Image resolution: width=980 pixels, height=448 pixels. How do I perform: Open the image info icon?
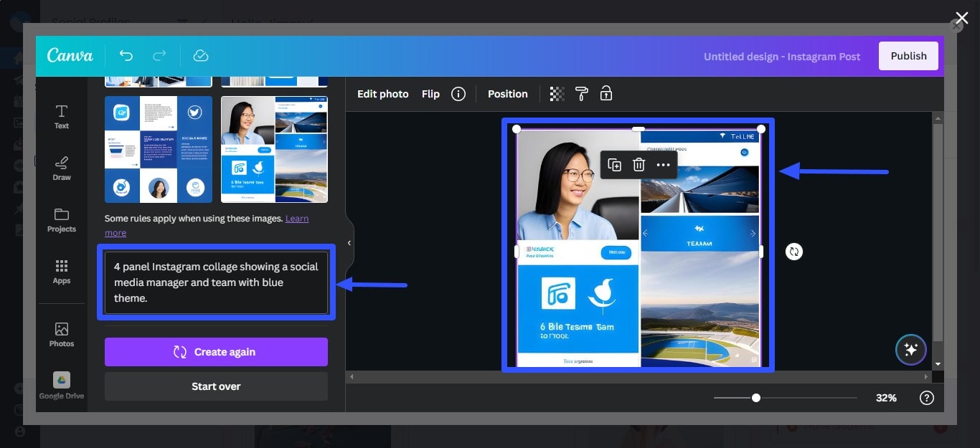click(x=458, y=94)
